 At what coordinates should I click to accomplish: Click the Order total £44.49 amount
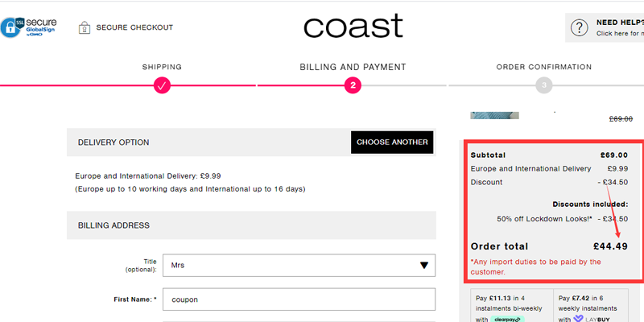(610, 246)
